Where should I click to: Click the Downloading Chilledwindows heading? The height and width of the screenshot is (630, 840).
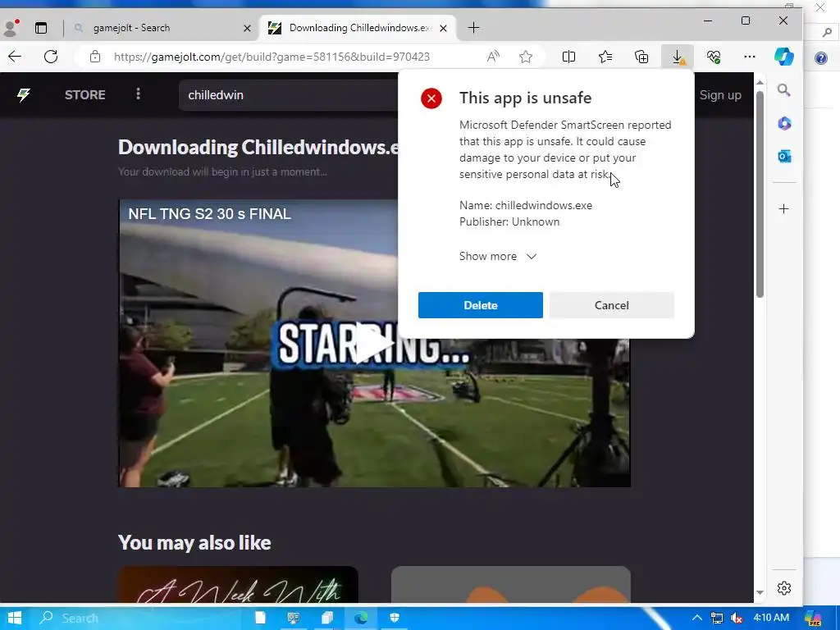(258, 147)
